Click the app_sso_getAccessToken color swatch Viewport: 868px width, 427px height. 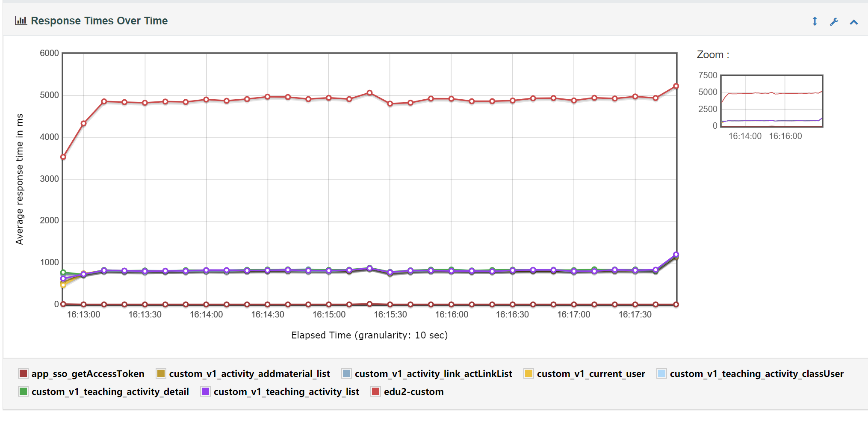[23, 374]
